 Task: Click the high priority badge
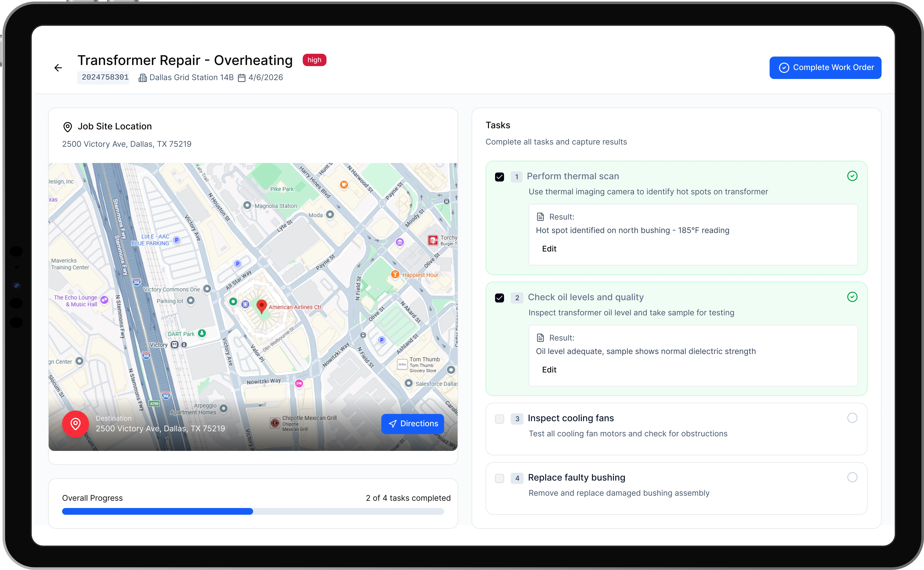(314, 60)
